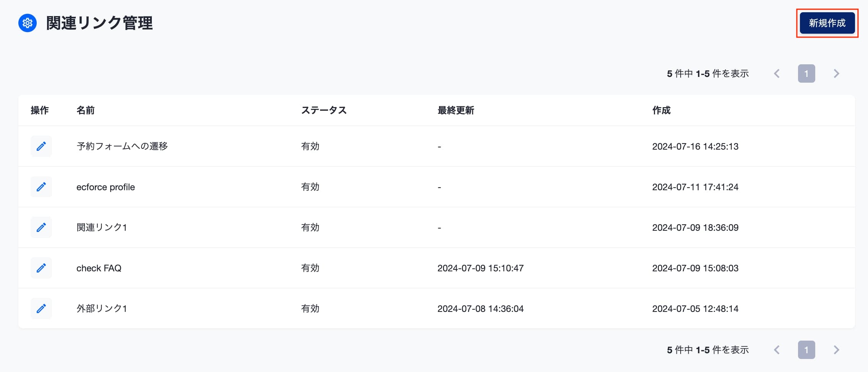Select the ecforce profile name text
The height and width of the screenshot is (372, 868).
pos(106,187)
